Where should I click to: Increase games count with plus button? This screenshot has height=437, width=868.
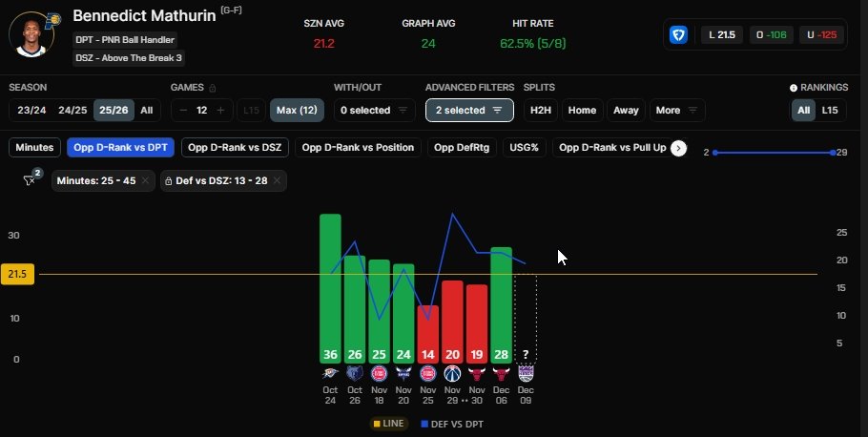tap(220, 111)
